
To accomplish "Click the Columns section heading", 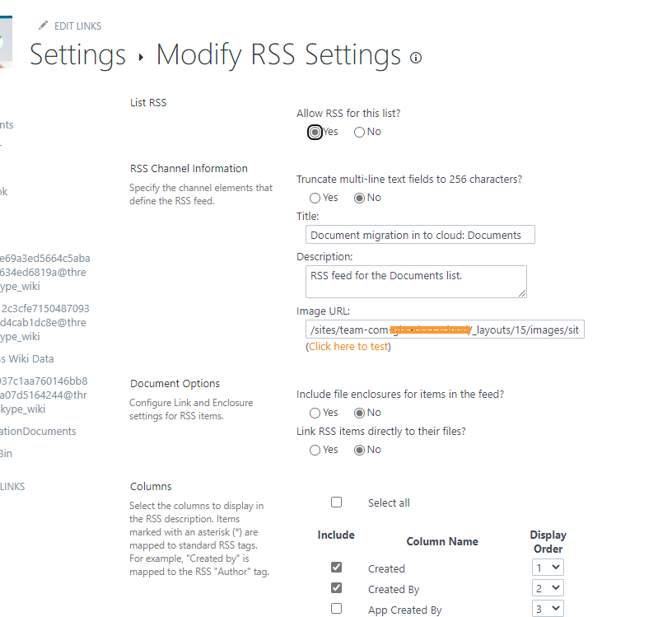I will click(x=151, y=487).
